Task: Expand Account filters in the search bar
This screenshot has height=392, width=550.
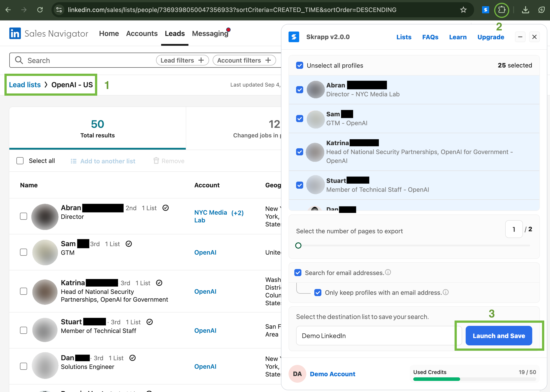Action: 244,60
